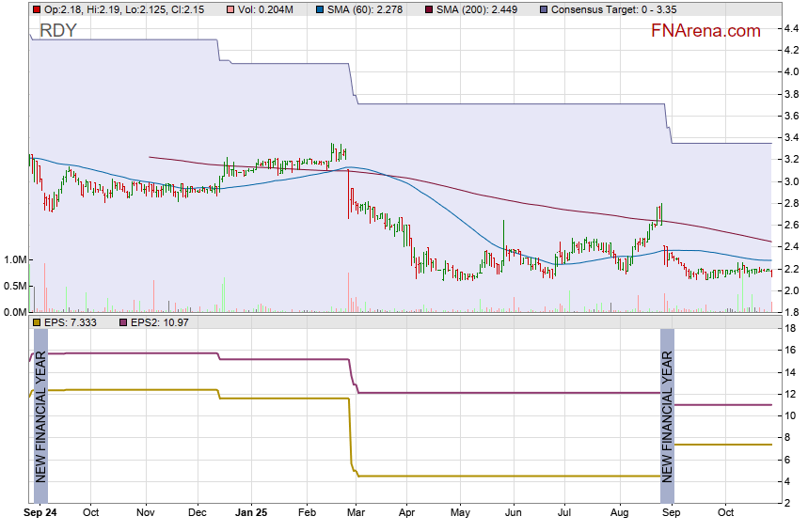Image resolution: width=808 pixels, height=532 pixels.
Task: Click the 1.0M volume axis label
Action: [14, 259]
